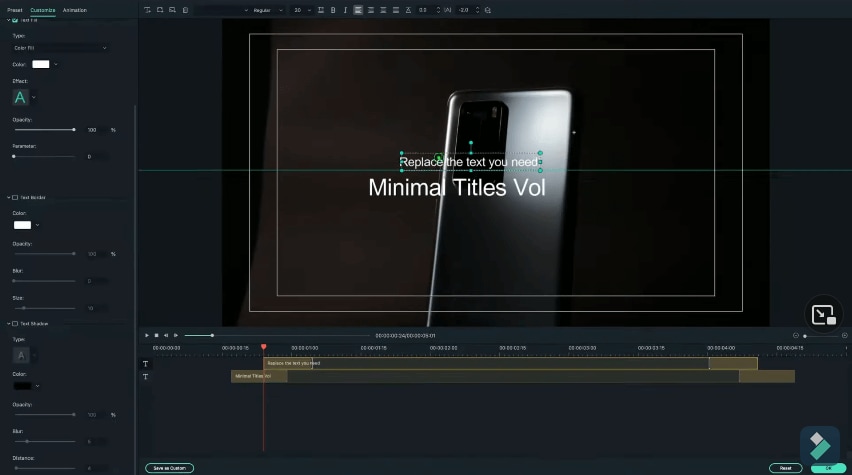Click the first text track T icon
Image resolution: width=852 pixels, height=475 pixels.
(145, 364)
